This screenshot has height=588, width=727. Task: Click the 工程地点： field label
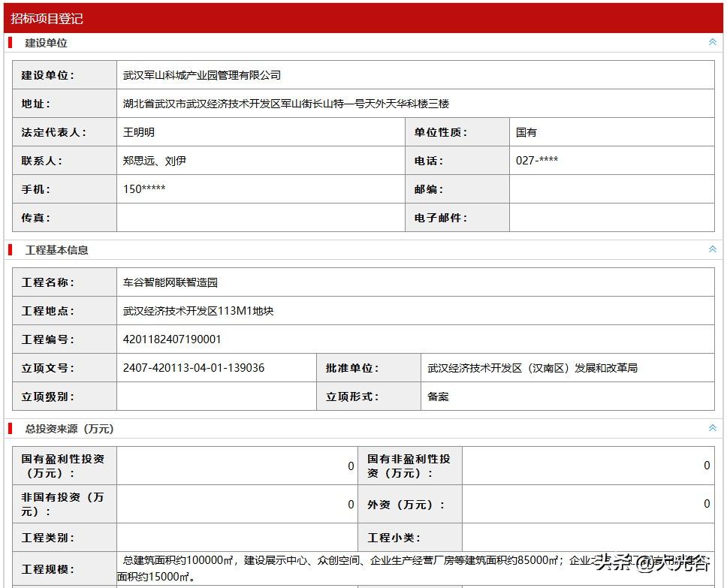coord(47,311)
